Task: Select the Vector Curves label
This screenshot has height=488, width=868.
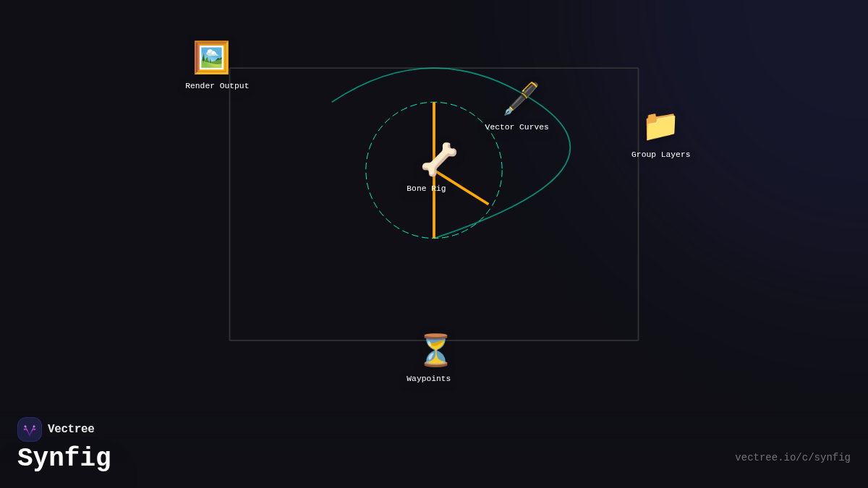Action: click(x=517, y=127)
